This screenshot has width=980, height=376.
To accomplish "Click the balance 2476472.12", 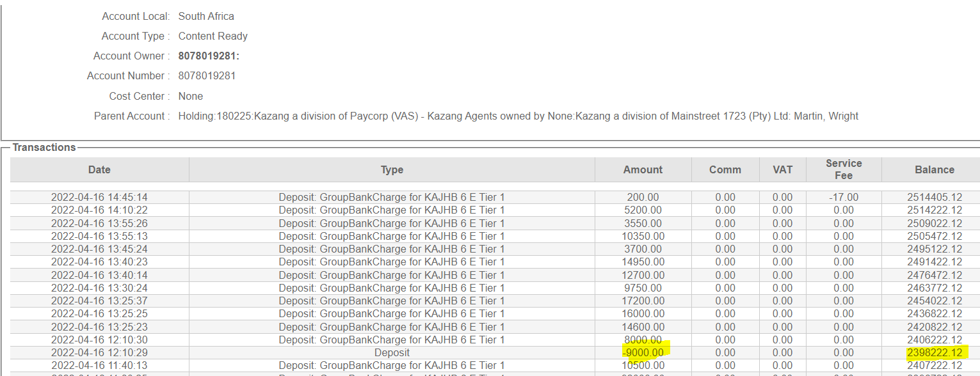I will tap(935, 275).
